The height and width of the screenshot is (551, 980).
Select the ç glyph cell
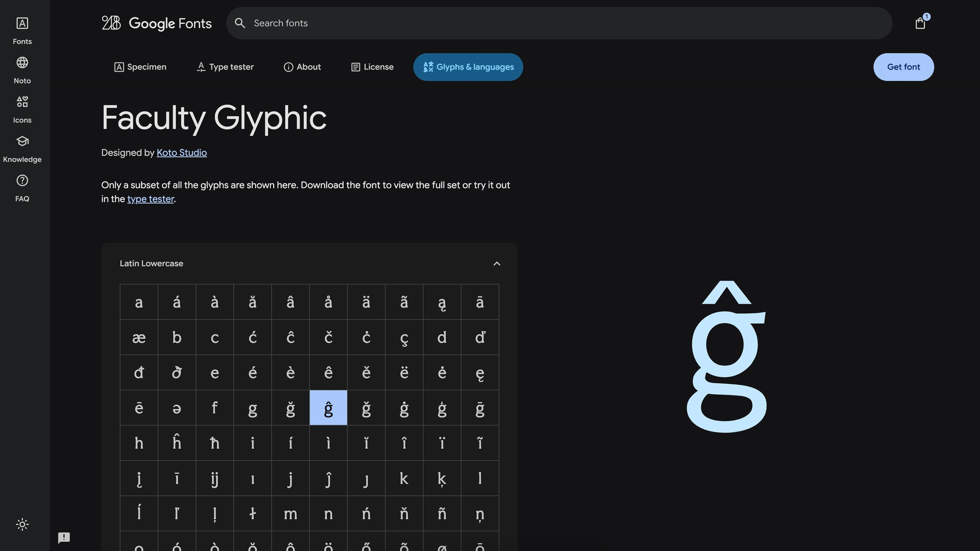[404, 337]
